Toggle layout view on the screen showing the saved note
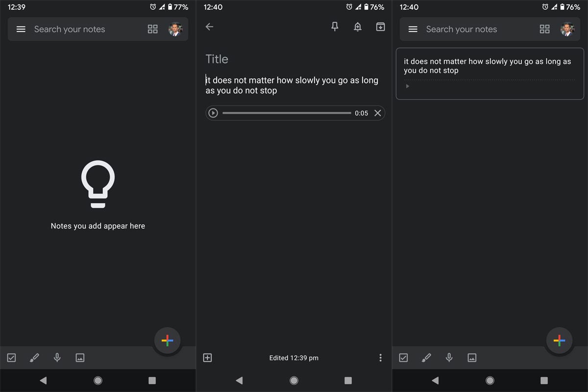The image size is (588, 392). pyautogui.click(x=545, y=29)
